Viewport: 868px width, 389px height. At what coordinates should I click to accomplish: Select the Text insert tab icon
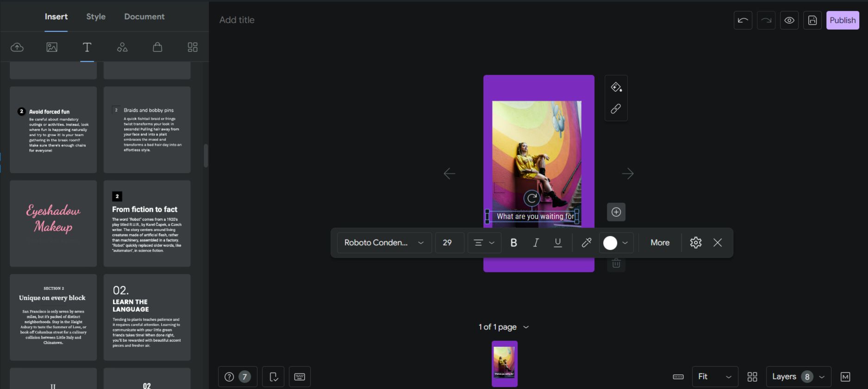[87, 47]
